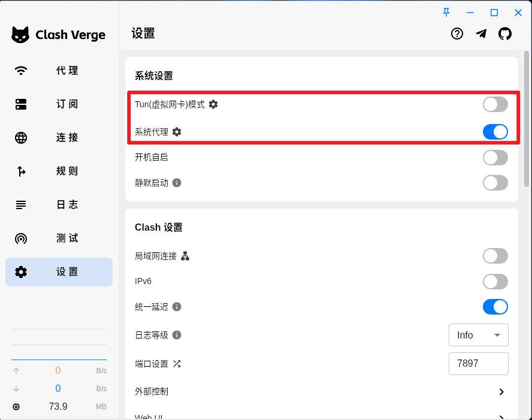Click network icon next to 局域网连接

(x=185, y=256)
